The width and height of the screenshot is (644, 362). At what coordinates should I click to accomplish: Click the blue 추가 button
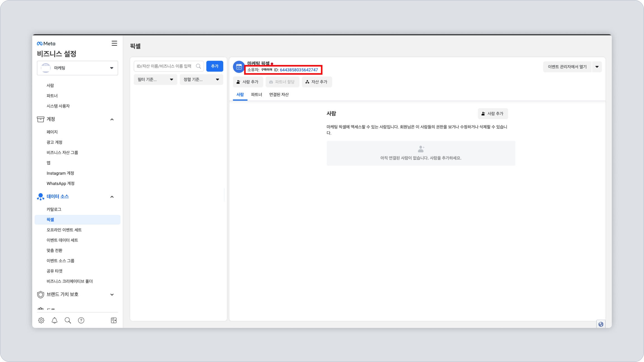214,66
